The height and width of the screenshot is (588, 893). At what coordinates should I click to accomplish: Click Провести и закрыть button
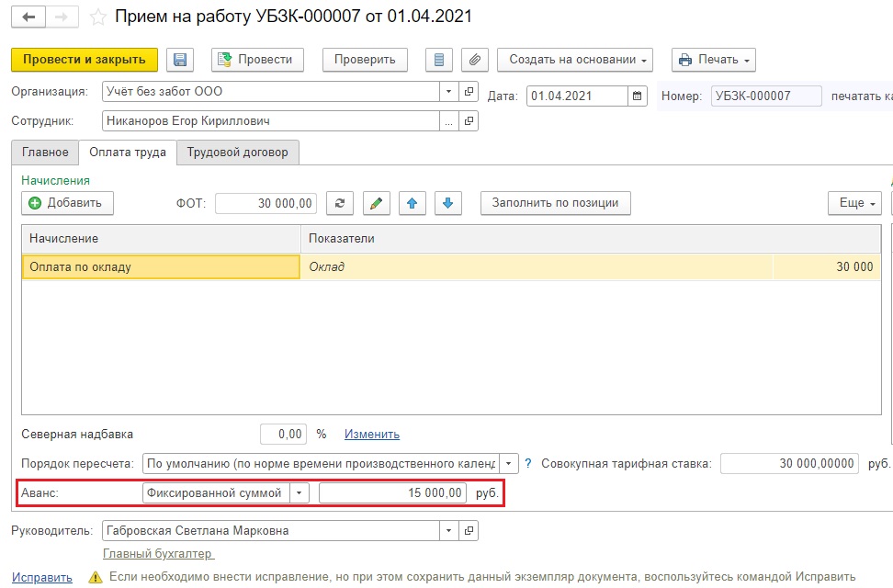pyautogui.click(x=85, y=60)
